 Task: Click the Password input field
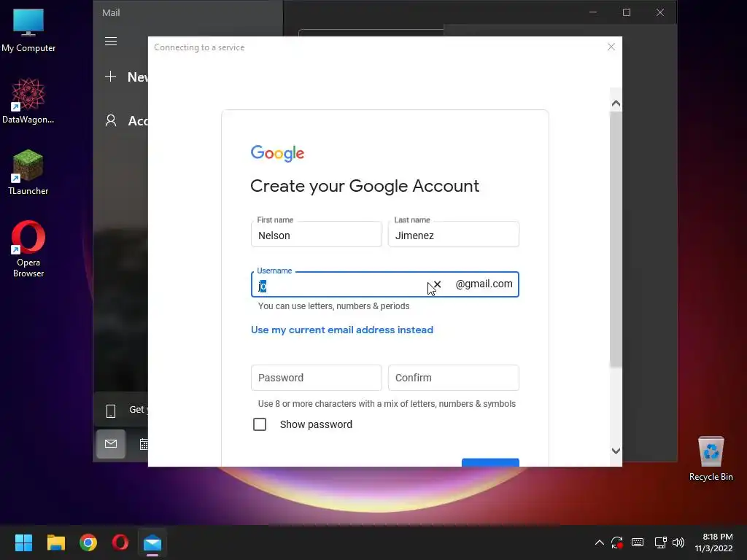click(x=317, y=378)
